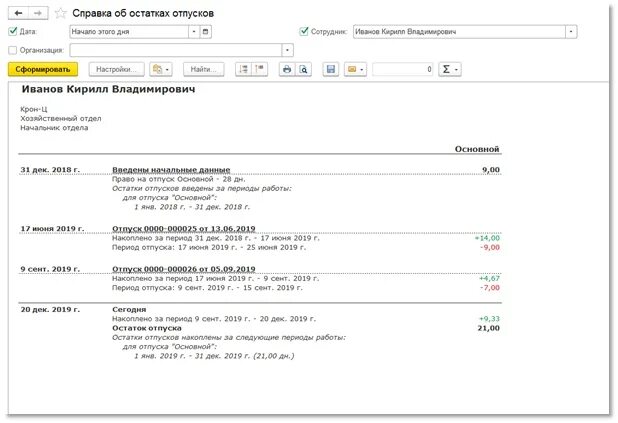Open the sum Σ function menu
Screen dimensions: 618x423
tap(450, 69)
